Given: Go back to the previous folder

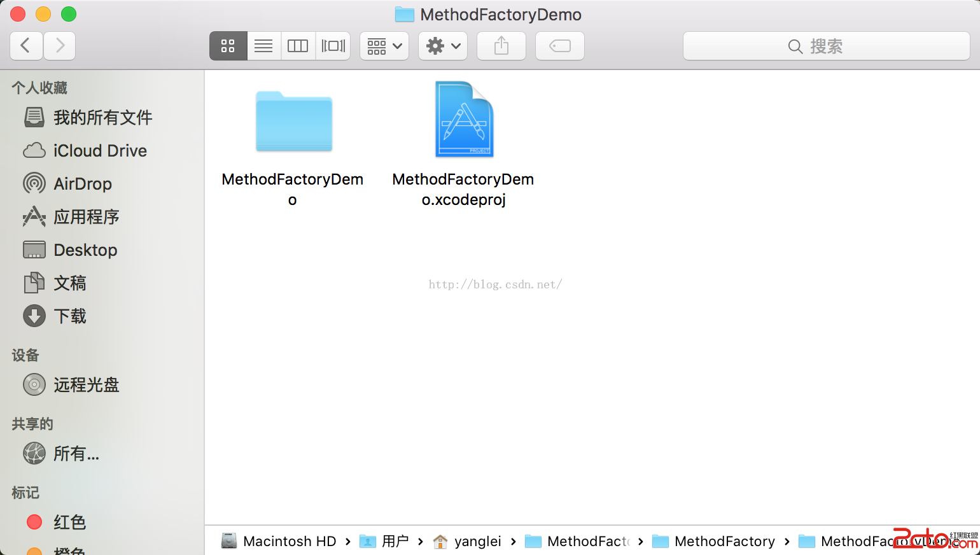Looking at the screenshot, I should (26, 46).
